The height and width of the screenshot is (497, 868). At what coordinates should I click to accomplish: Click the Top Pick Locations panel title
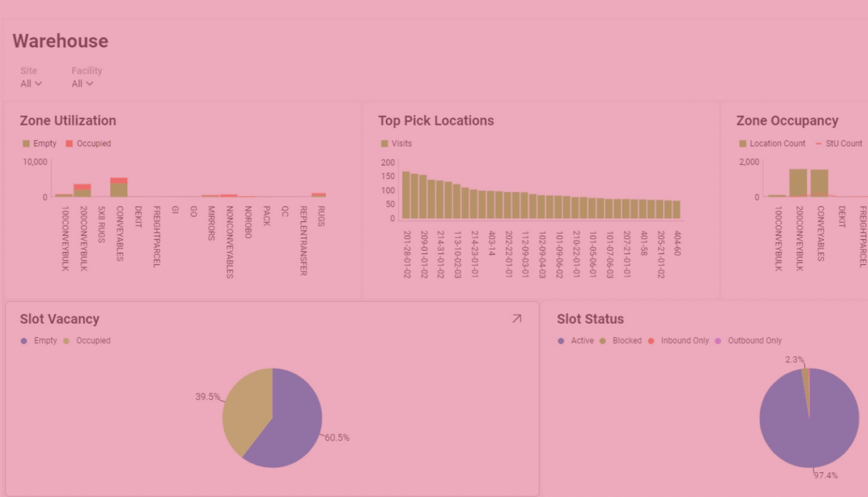[x=436, y=121]
